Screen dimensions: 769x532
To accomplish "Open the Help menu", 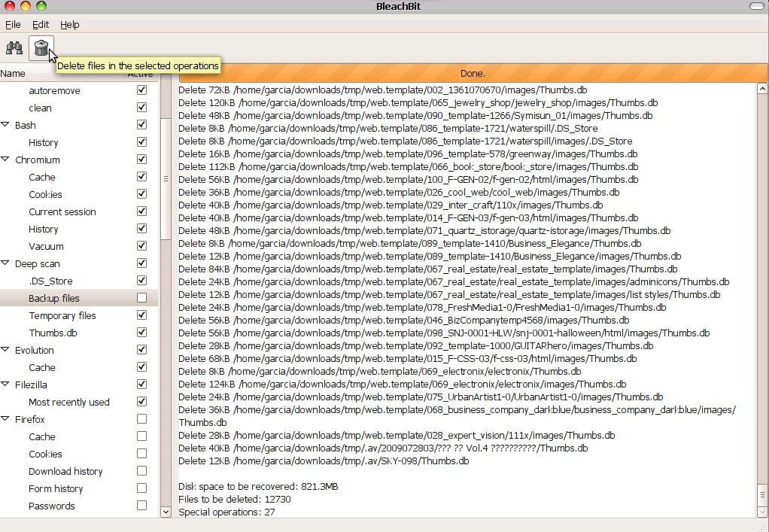I will point(70,25).
